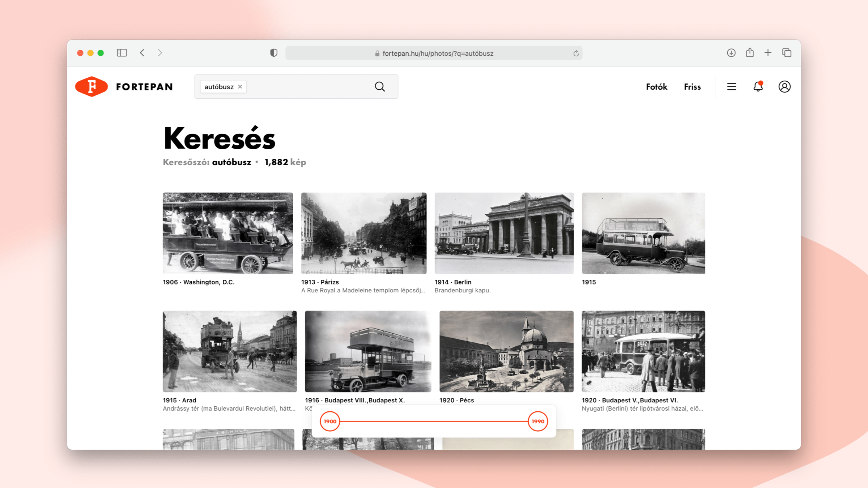Screen dimensions: 868x488
Task: Go back to previous page
Action: (142, 53)
